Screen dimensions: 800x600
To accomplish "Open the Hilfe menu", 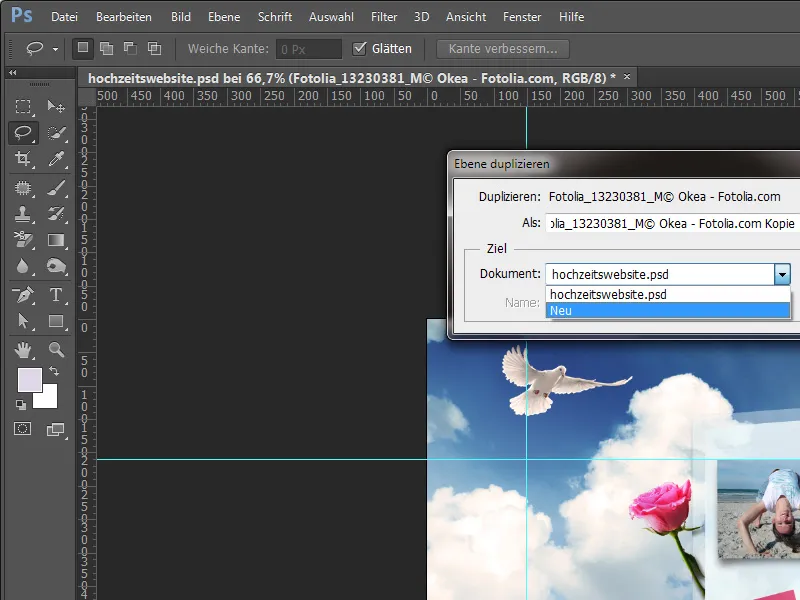I will (x=571, y=17).
